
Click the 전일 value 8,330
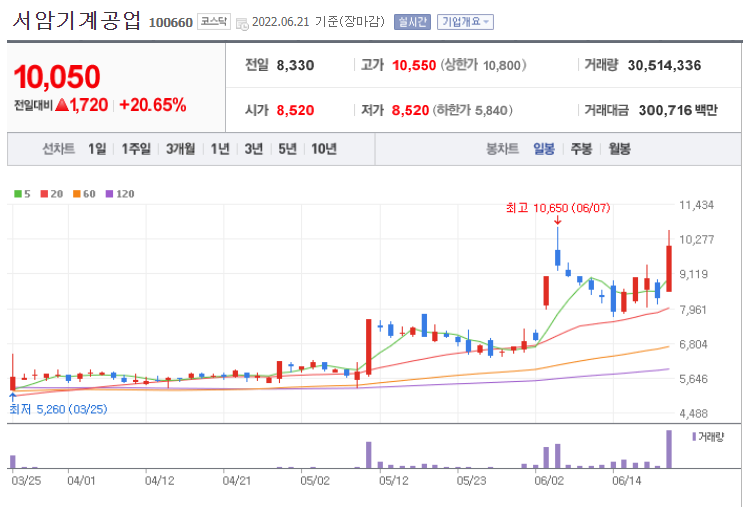295,65
